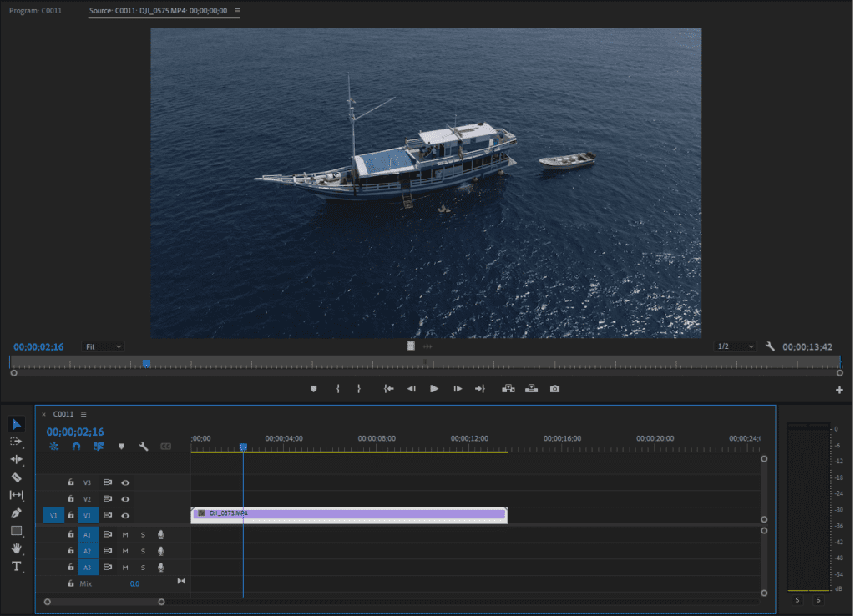This screenshot has width=855, height=616.
Task: Solo the left audio meter channel
Action: point(797,599)
